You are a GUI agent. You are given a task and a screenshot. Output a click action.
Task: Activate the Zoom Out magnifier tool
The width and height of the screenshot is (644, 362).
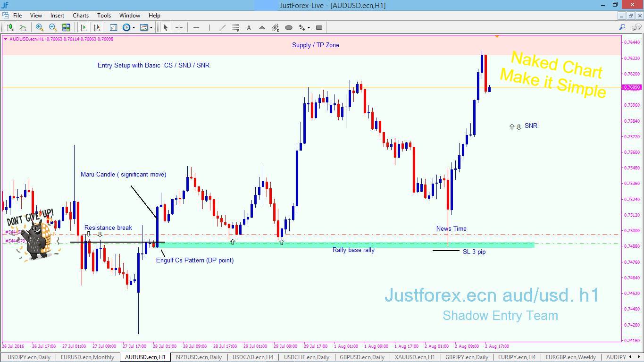pyautogui.click(x=53, y=27)
